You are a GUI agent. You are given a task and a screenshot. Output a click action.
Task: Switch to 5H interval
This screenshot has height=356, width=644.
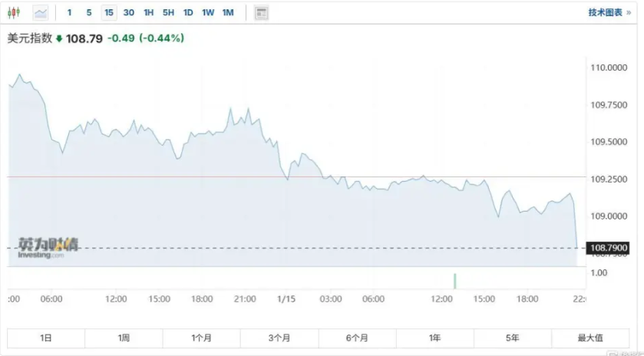168,13
